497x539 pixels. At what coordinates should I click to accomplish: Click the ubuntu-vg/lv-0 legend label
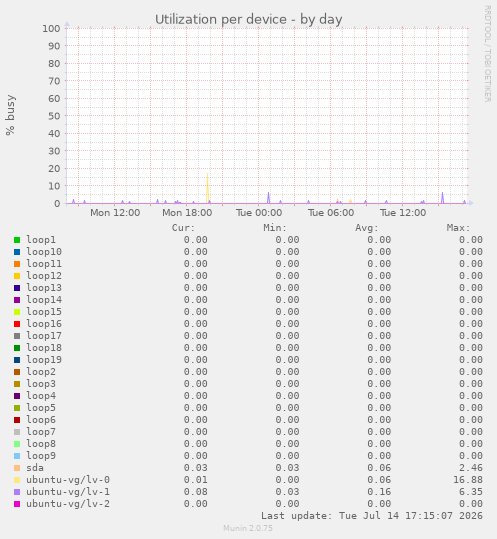(x=68, y=480)
